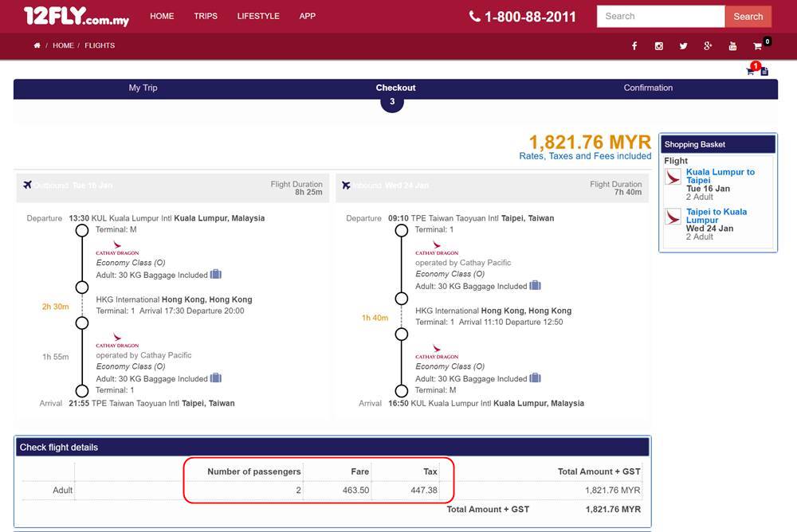The height and width of the screenshot is (532, 797).
Task: Click baggage icon on inbound Hong Kong–Kuala Lumpur leg
Action: tap(536, 378)
